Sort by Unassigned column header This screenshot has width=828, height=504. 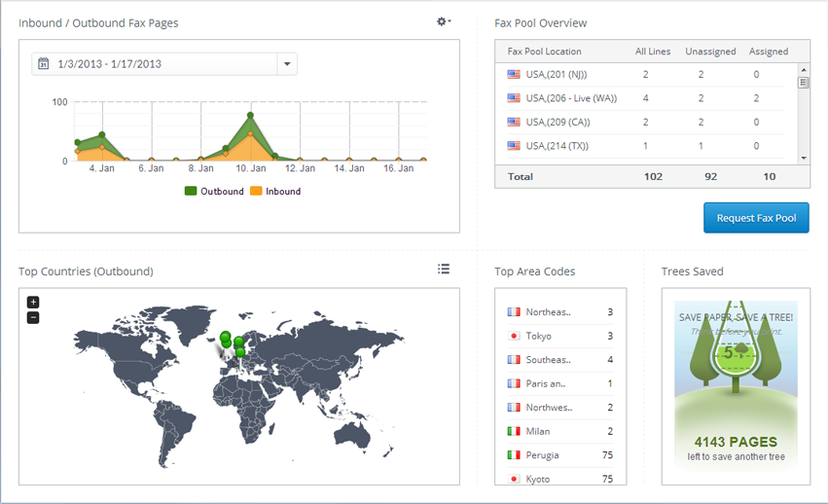pos(710,52)
